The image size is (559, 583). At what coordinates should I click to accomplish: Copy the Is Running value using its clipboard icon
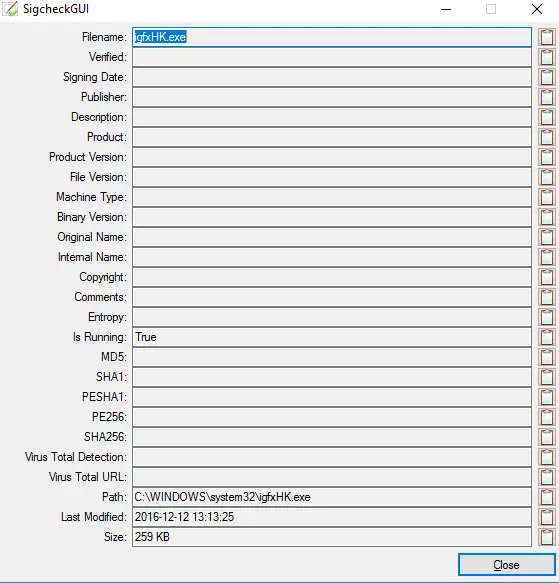point(546,337)
